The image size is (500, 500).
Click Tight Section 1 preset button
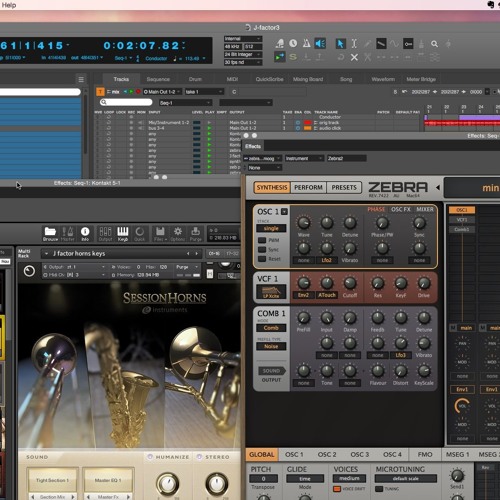pos(53,480)
